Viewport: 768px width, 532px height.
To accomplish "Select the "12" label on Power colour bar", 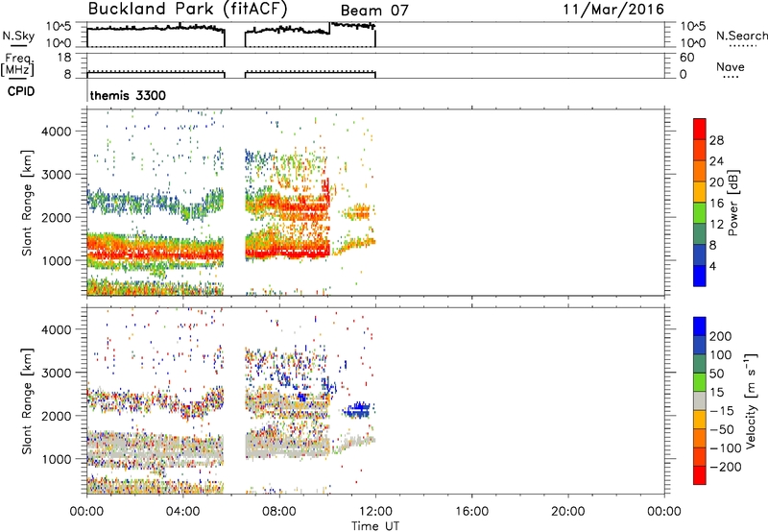I will tap(716, 225).
